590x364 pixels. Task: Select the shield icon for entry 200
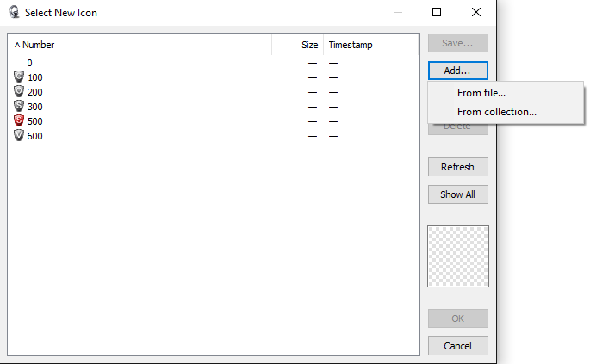click(x=19, y=91)
